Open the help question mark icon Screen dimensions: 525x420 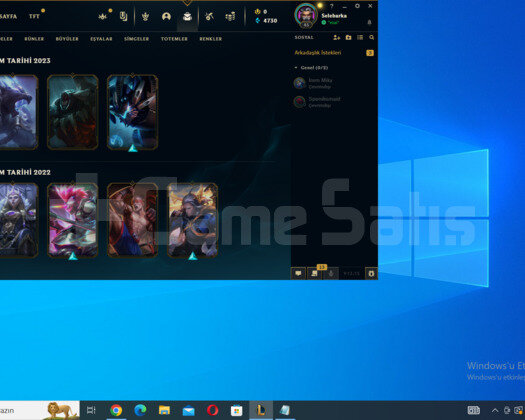point(331,6)
